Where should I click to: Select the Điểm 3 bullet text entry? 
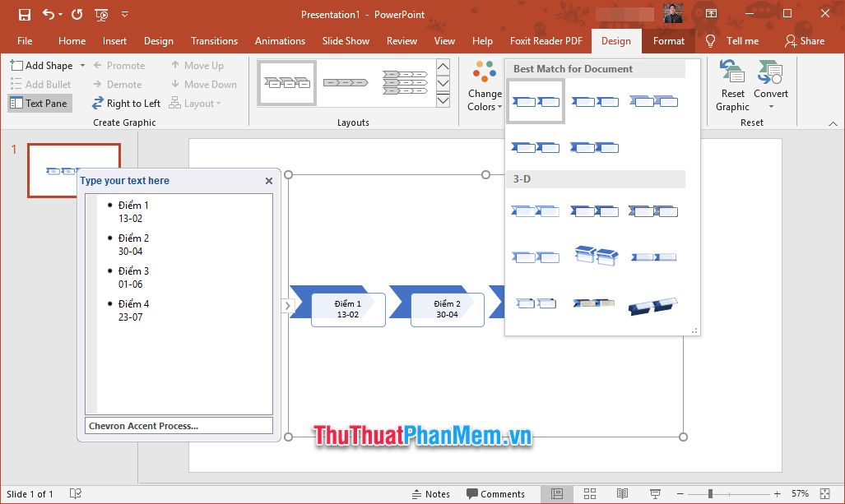coord(132,270)
